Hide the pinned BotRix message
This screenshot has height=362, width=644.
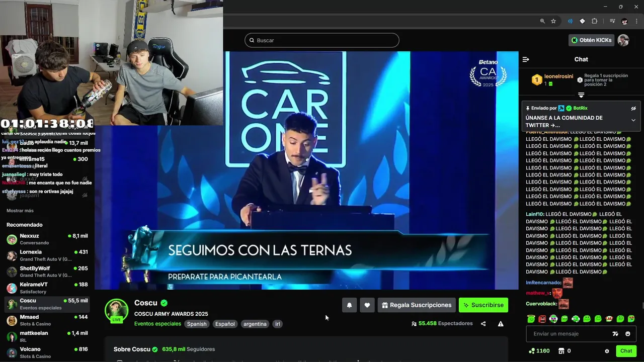coord(633,108)
